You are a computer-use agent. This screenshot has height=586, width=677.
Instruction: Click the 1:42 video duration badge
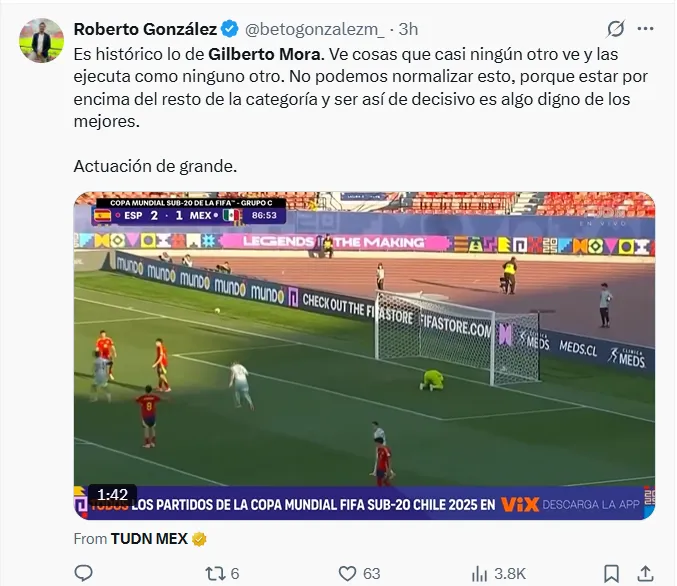click(x=113, y=495)
